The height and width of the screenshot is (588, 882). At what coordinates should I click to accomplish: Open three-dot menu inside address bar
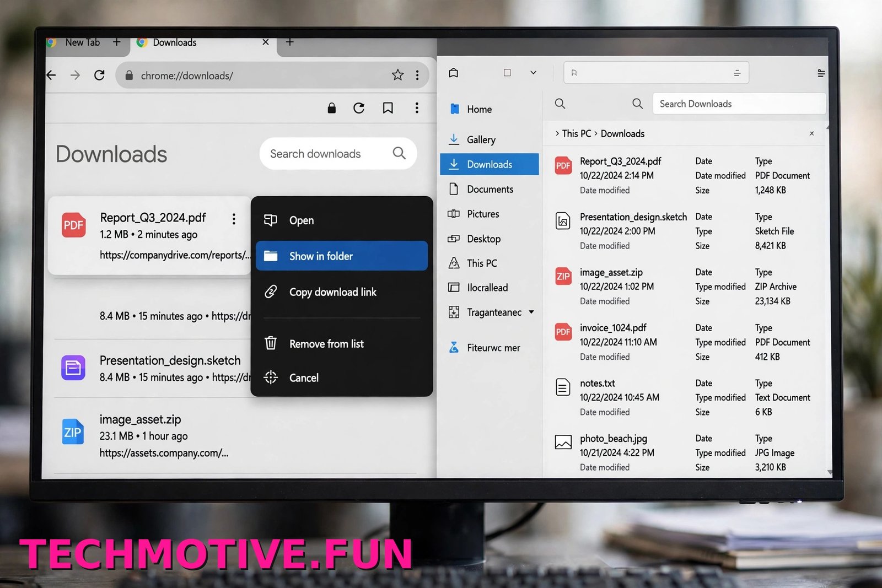(417, 75)
